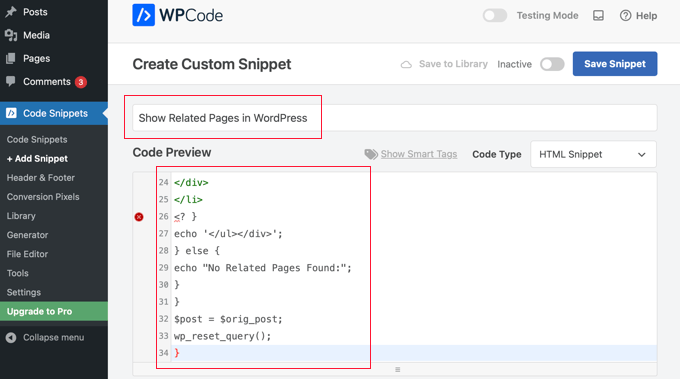Image resolution: width=680 pixels, height=379 pixels.
Task: Open the snippet Library submenu
Action: [21, 216]
